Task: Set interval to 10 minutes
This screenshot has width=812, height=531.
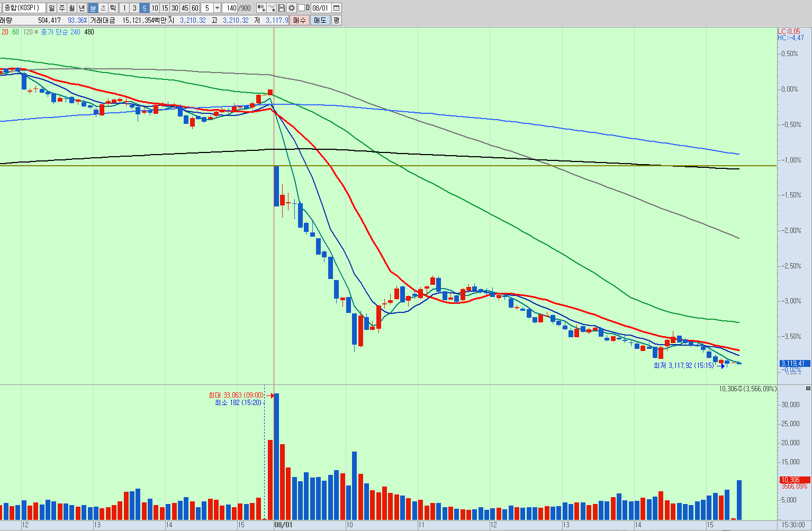Action: (x=155, y=8)
